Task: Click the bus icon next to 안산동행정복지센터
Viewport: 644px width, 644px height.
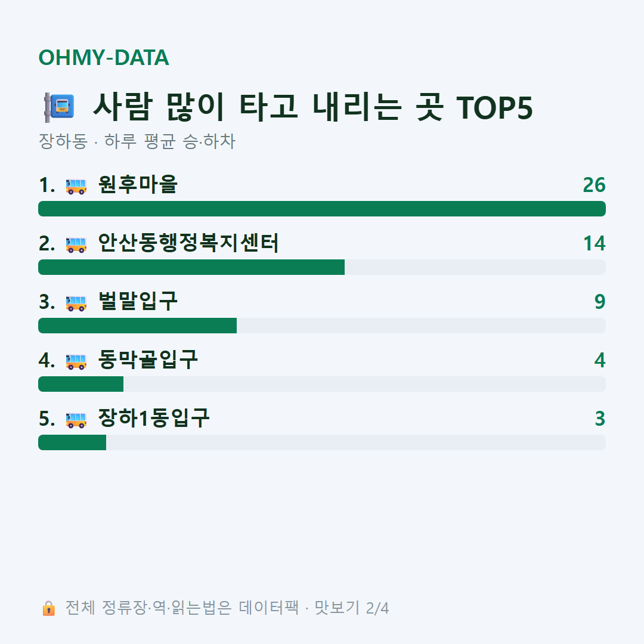Action: 76,244
